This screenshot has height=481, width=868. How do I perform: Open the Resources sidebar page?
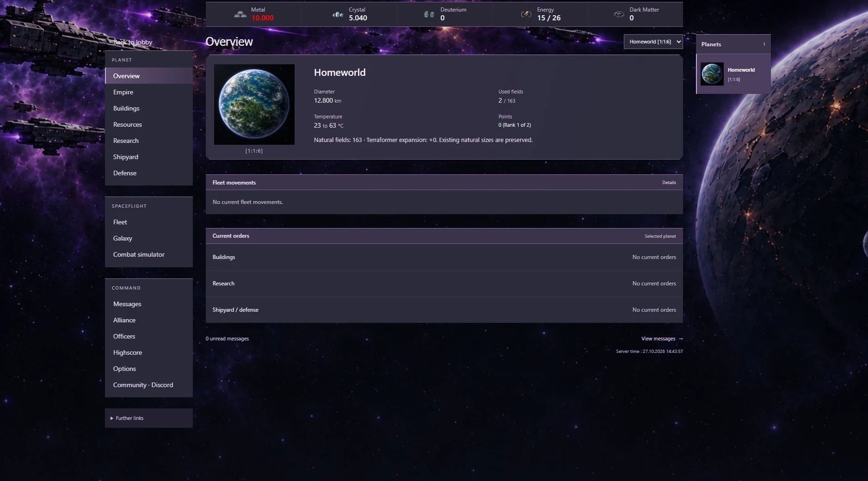coord(149,124)
